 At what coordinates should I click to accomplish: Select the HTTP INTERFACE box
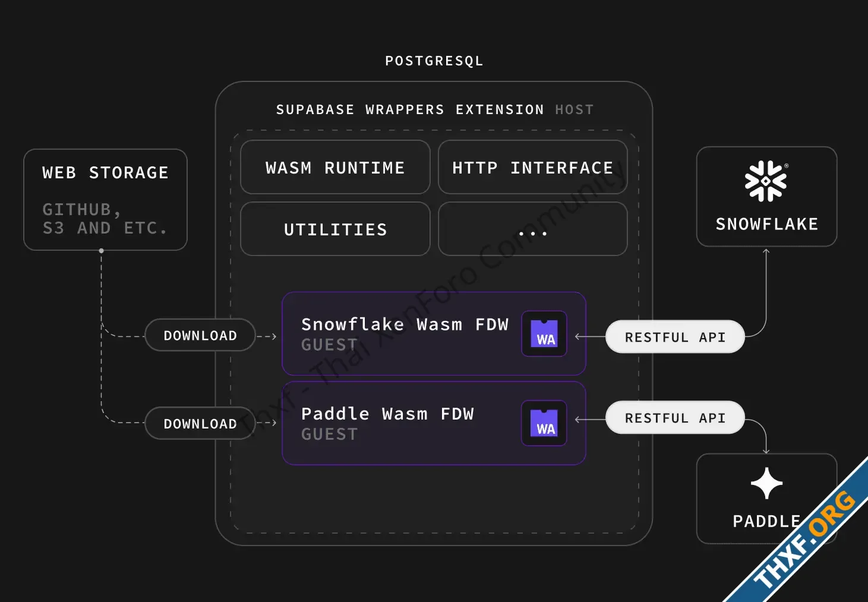click(x=532, y=167)
